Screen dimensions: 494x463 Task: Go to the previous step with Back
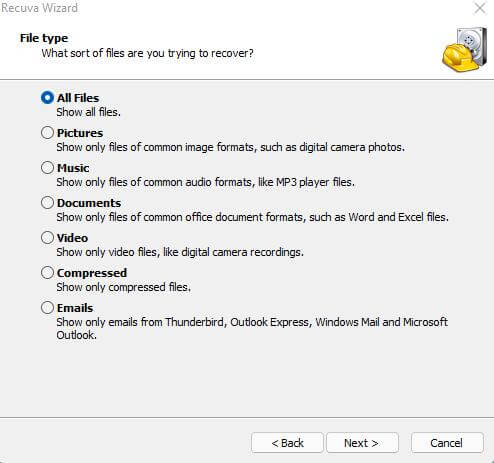287,443
